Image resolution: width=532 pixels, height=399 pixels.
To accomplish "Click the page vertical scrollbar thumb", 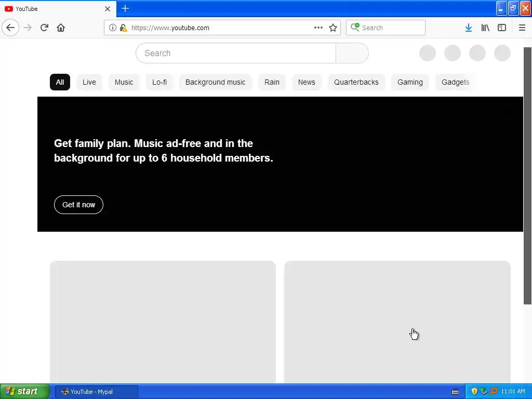I will pyautogui.click(x=528, y=176).
